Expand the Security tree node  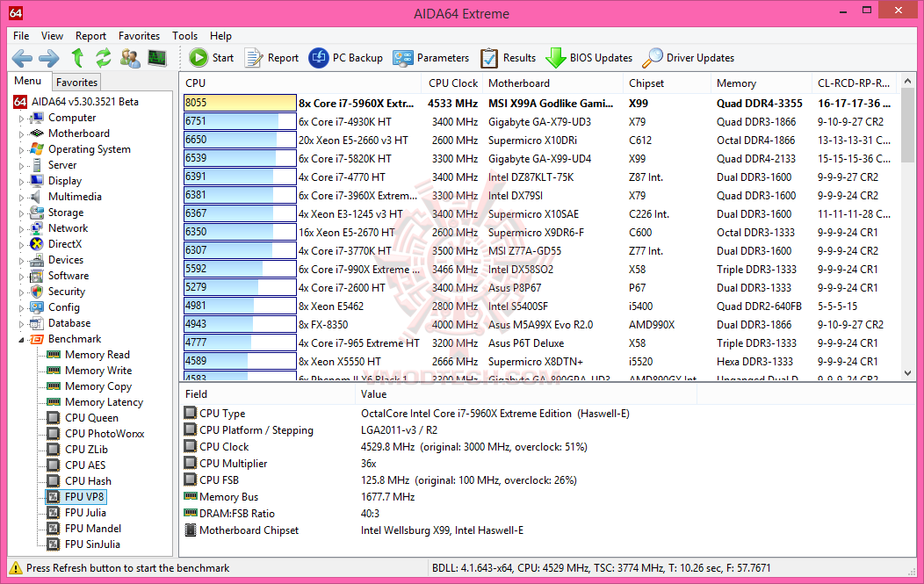click(x=22, y=292)
